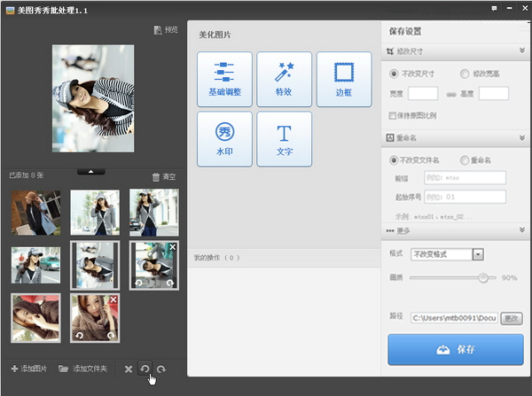Select the 不改变尺寸 radio button

pyautogui.click(x=394, y=74)
